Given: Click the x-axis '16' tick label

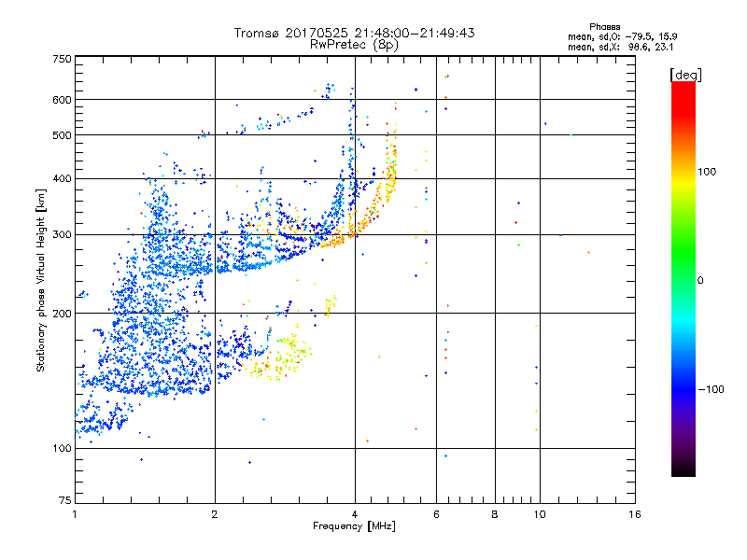Looking at the screenshot, I should pyautogui.click(x=635, y=514).
